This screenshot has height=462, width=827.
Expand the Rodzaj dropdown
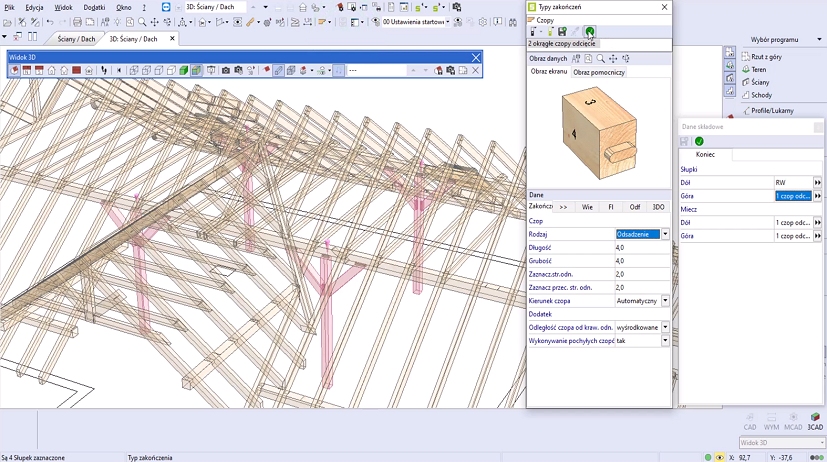(x=665, y=234)
